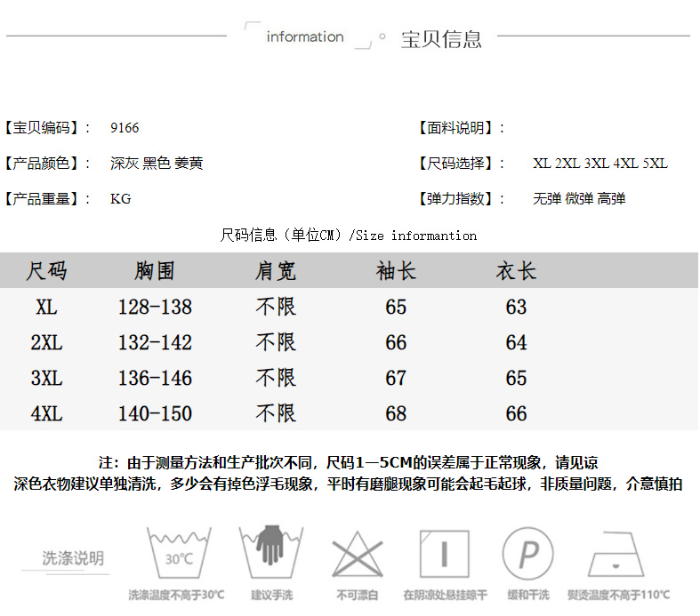Click the 4XL size row label
Viewport: 700px width, 616px height.
pyautogui.click(x=46, y=413)
